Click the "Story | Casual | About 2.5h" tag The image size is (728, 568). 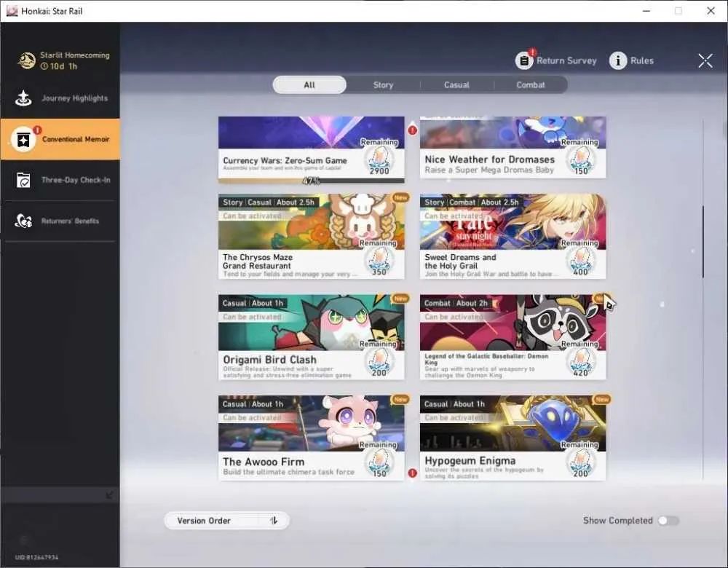point(269,202)
